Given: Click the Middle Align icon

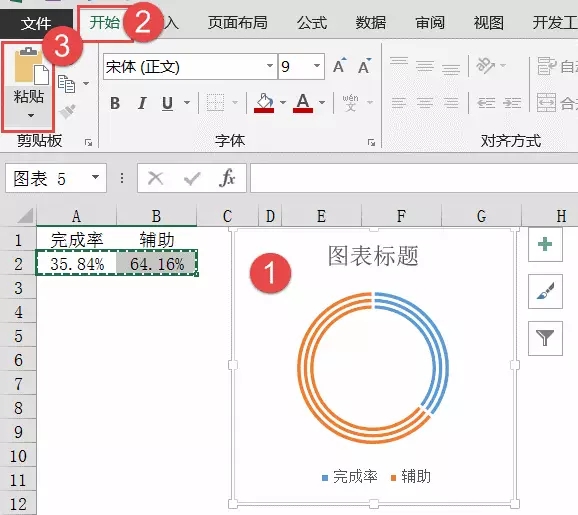Looking at the screenshot, I should pos(425,66).
